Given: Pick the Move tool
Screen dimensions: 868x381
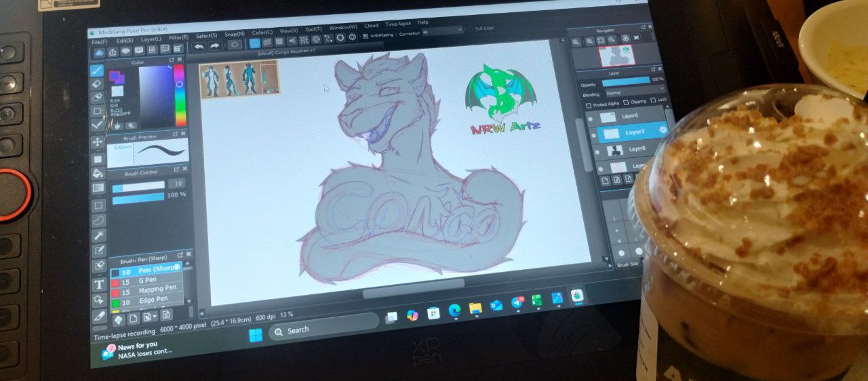Looking at the screenshot, I should [x=98, y=142].
